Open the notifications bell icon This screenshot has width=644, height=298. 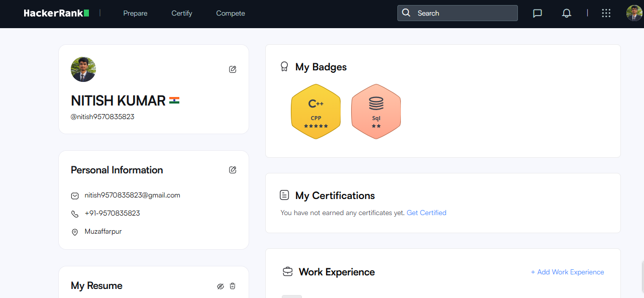[x=567, y=13]
